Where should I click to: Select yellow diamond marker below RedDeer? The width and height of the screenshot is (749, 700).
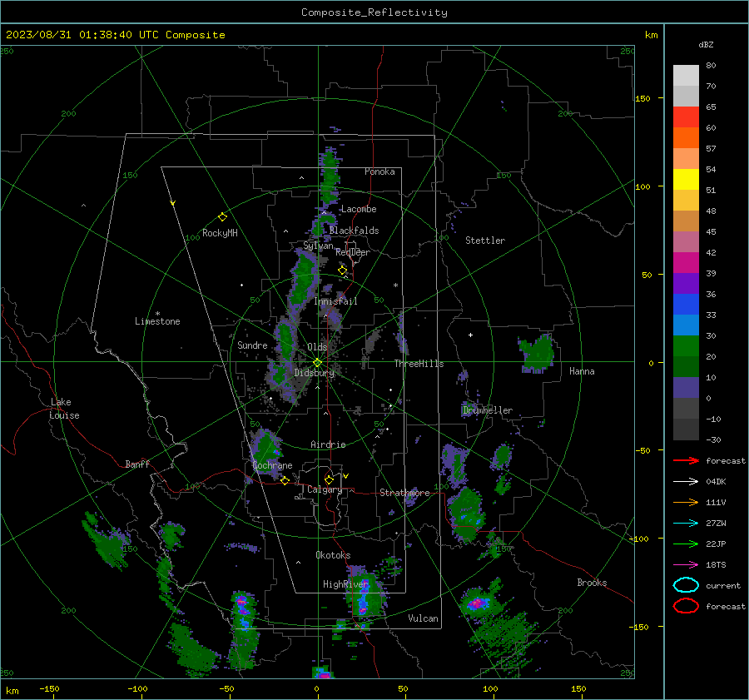tap(342, 271)
